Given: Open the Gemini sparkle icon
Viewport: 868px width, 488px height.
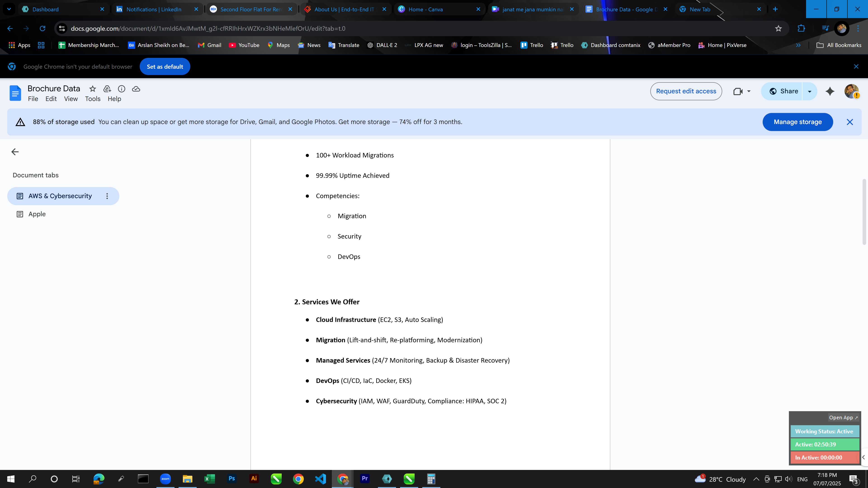Looking at the screenshot, I should pos(830,91).
